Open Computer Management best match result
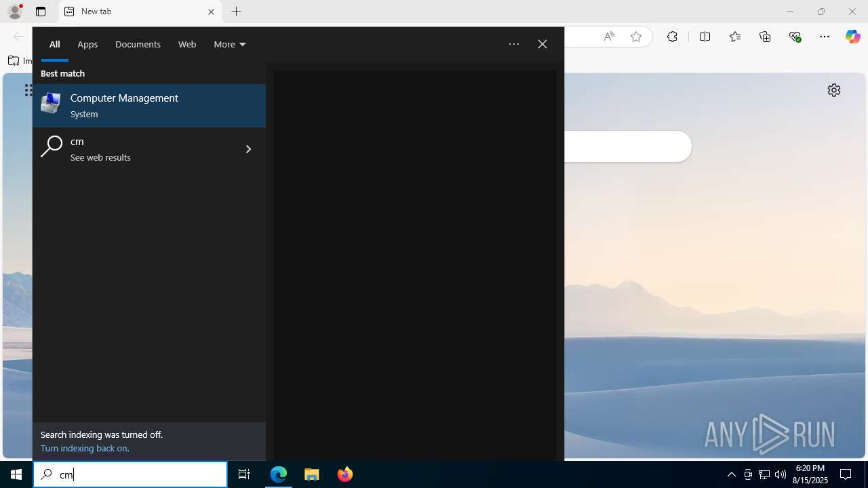The height and width of the screenshot is (488, 868). (x=149, y=106)
